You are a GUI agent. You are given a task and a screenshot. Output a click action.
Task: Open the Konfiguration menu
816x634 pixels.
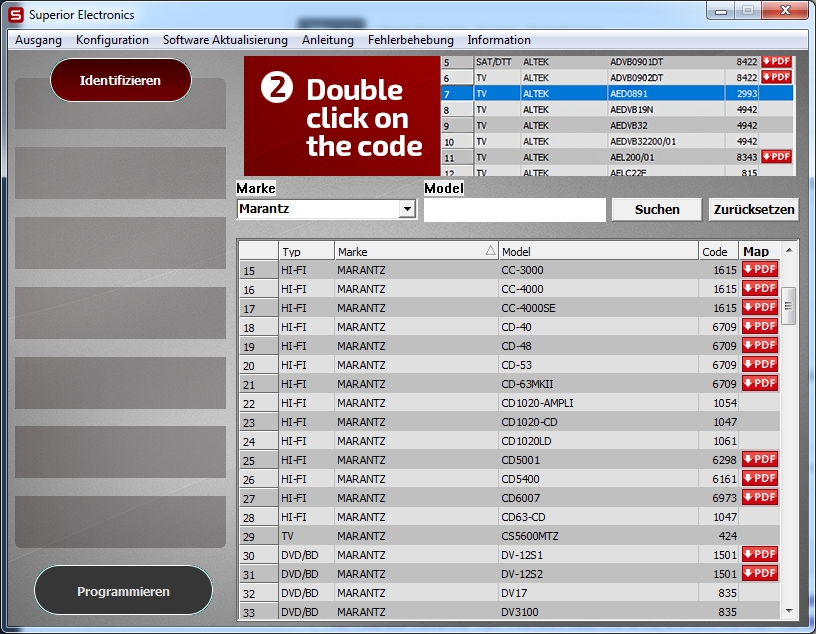point(112,40)
